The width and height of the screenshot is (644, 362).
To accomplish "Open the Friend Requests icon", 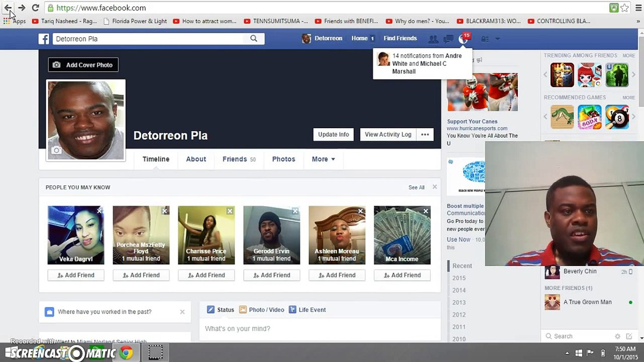I will [x=433, y=39].
